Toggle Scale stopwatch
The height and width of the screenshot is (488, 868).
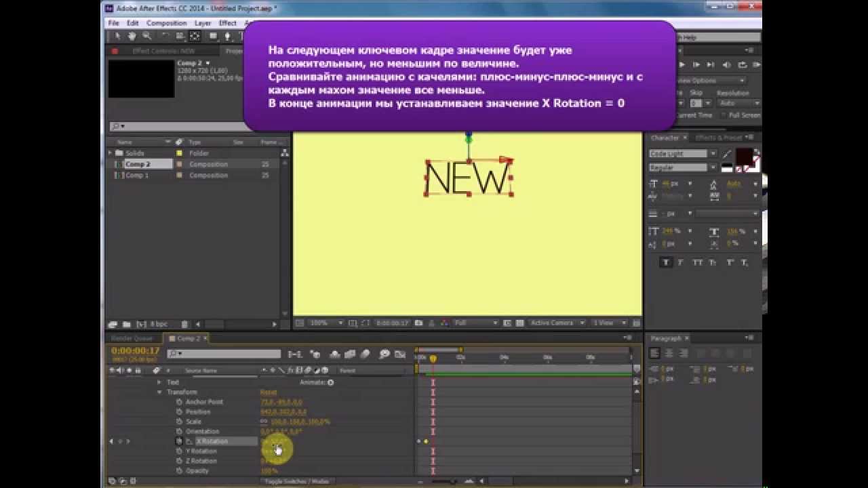coord(179,422)
